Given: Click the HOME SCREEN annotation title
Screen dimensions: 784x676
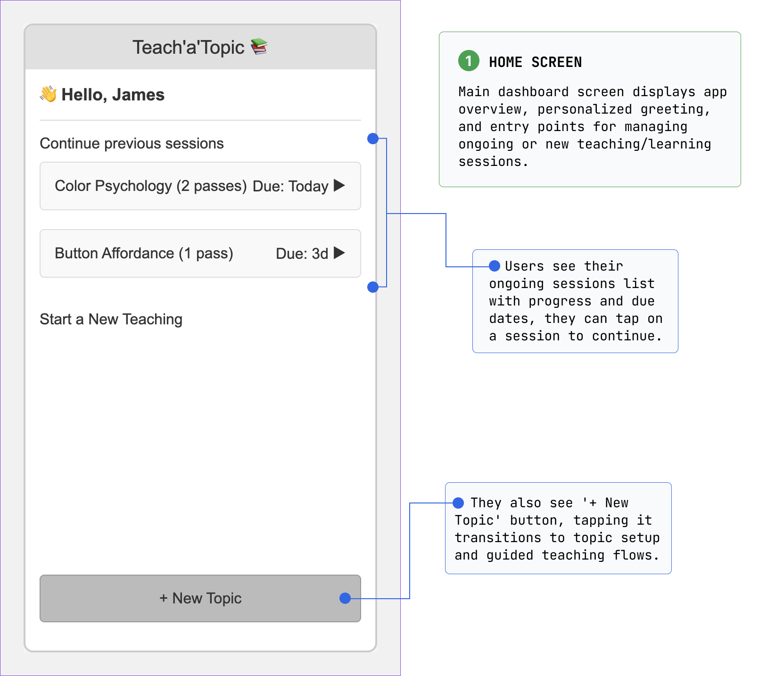Looking at the screenshot, I should 535,62.
